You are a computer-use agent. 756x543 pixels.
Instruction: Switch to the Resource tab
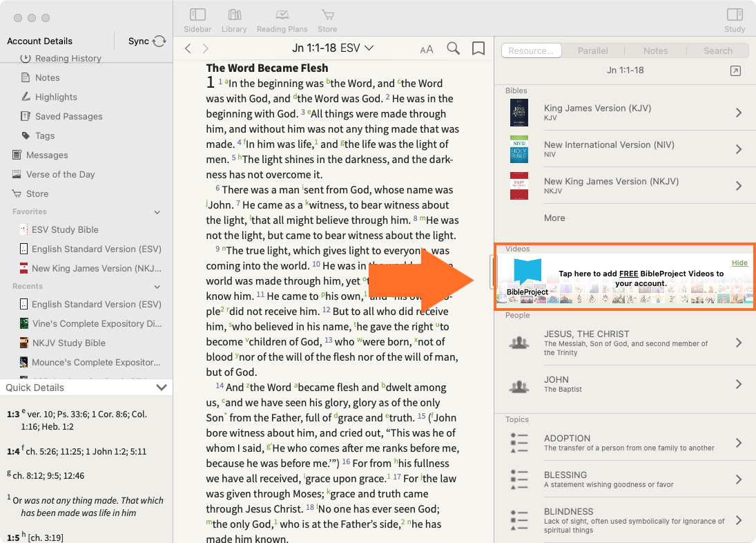pyautogui.click(x=532, y=50)
